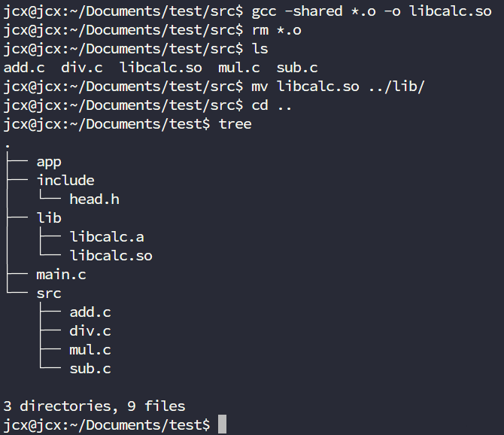The height and width of the screenshot is (435, 504).
Task: Click the app entry in tree output
Action: 48,162
